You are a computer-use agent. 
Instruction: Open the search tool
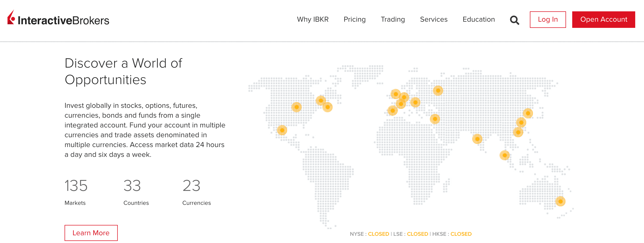pos(514,20)
